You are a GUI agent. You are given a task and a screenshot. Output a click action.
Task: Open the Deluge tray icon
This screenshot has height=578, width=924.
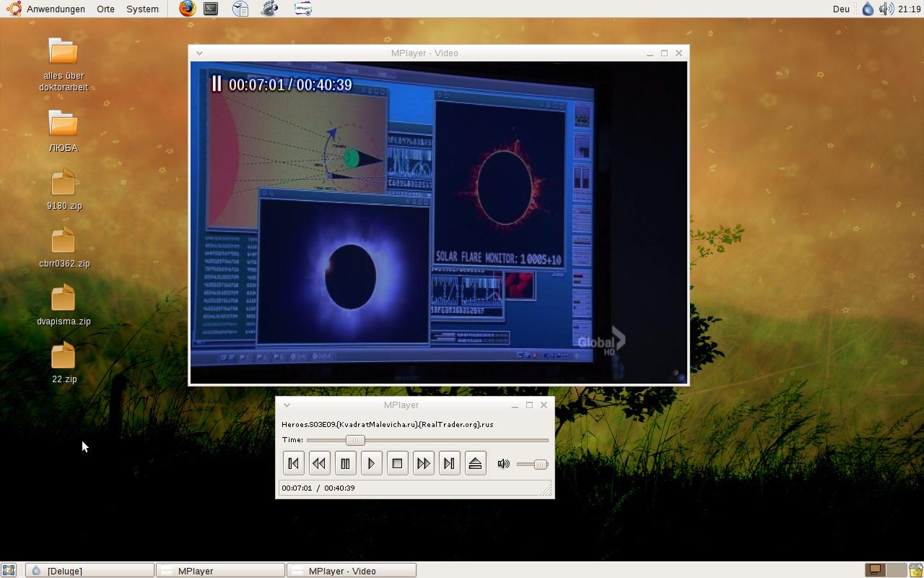pos(868,9)
